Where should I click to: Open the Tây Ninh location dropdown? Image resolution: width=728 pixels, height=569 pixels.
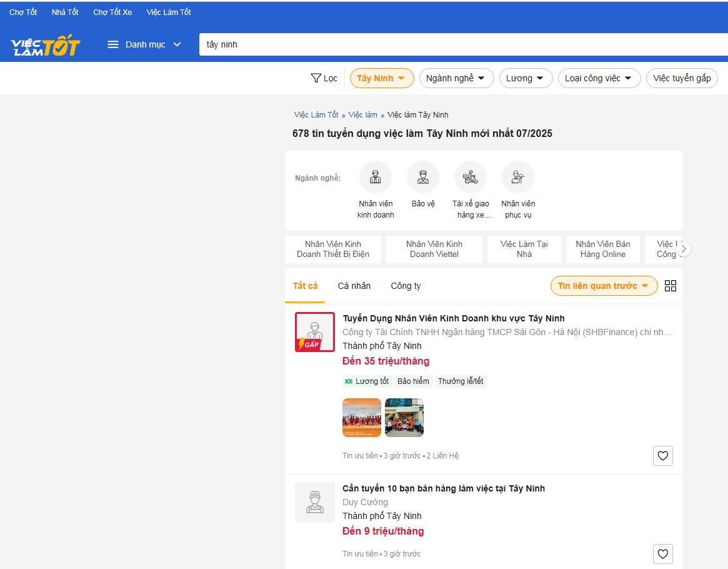point(382,78)
